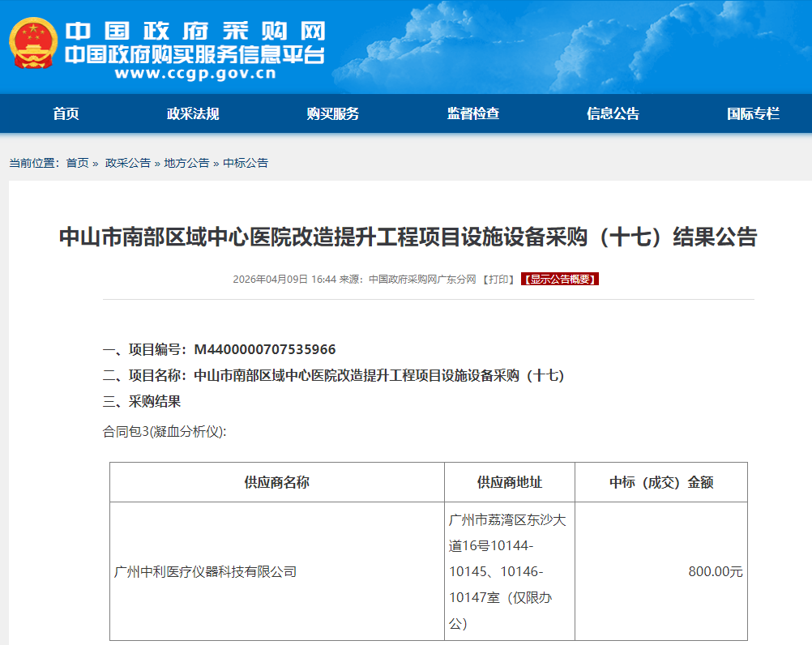Click the 首页 breadcrumb link
Image resolution: width=812 pixels, height=645 pixels.
click(x=77, y=163)
